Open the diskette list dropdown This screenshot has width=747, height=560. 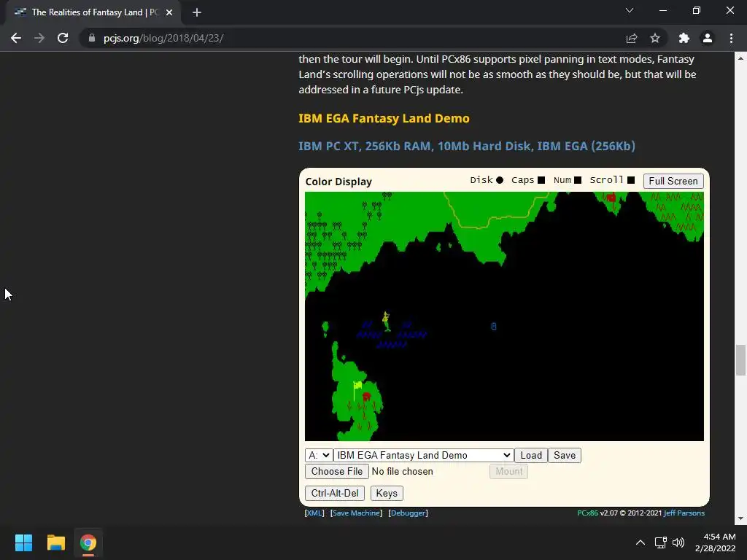424,455
